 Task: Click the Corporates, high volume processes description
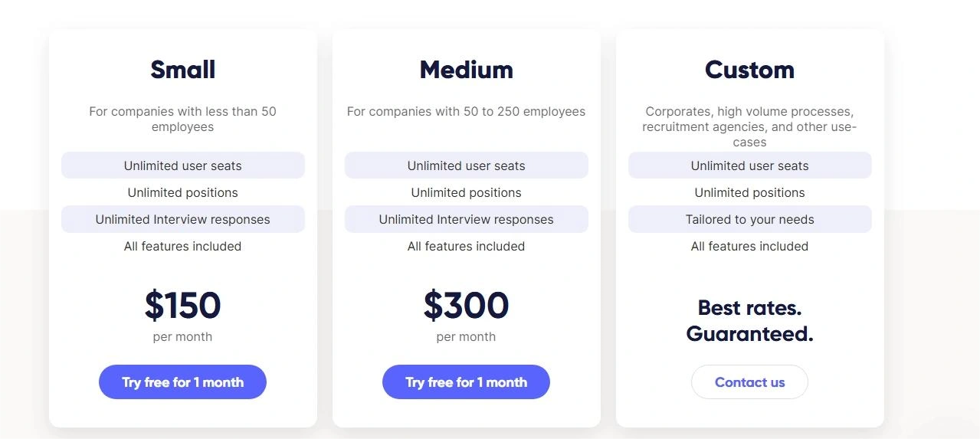(x=749, y=126)
